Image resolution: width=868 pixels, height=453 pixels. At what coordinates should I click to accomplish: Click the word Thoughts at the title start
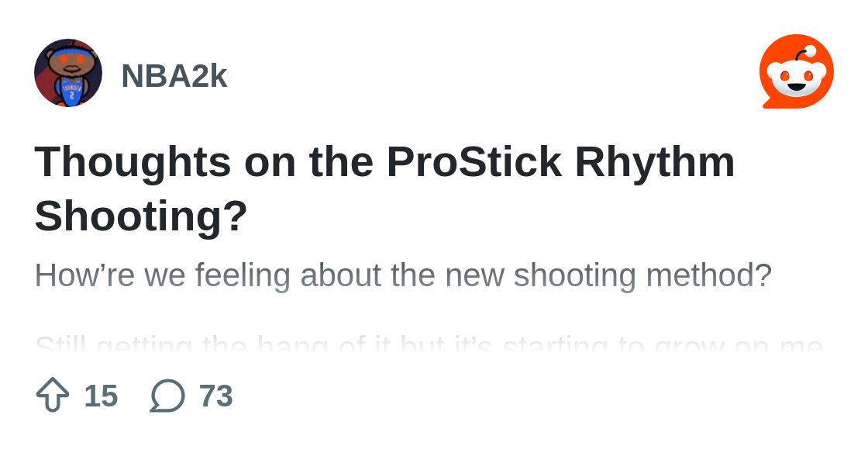[133, 162]
